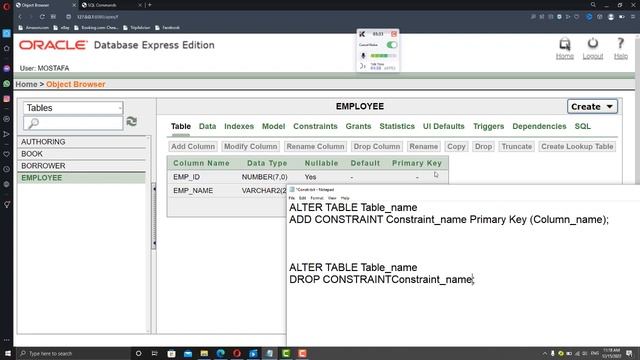Open the Tables object type dropdown

tap(73, 108)
